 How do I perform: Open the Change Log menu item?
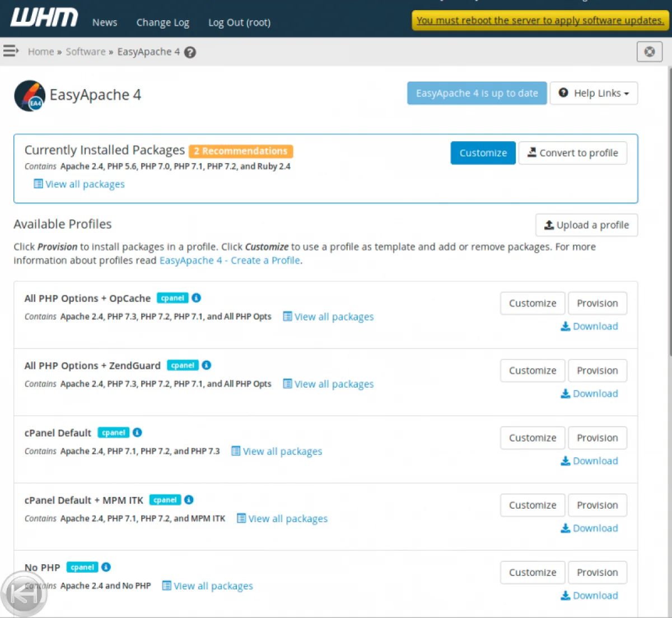tap(162, 22)
